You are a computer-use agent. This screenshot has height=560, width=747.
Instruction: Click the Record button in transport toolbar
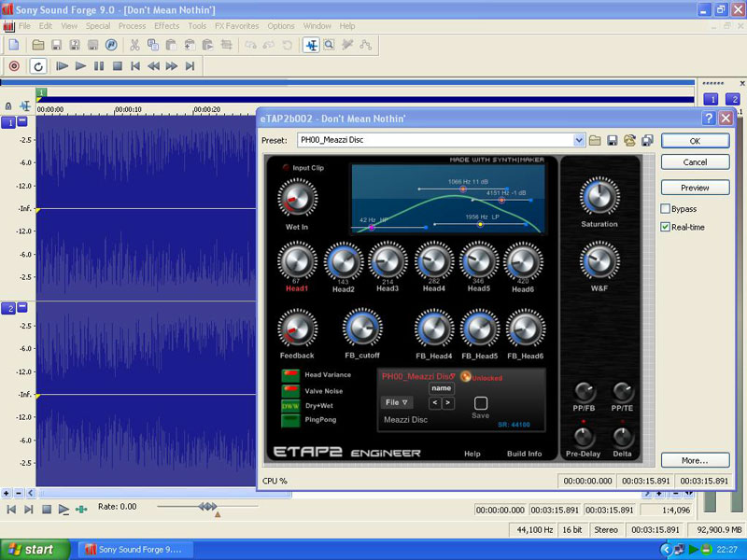(x=14, y=66)
